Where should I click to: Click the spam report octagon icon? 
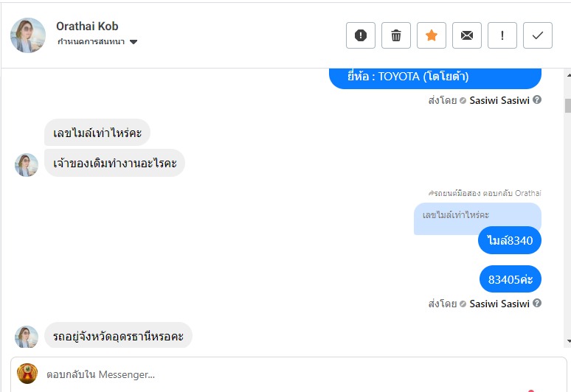coord(361,35)
